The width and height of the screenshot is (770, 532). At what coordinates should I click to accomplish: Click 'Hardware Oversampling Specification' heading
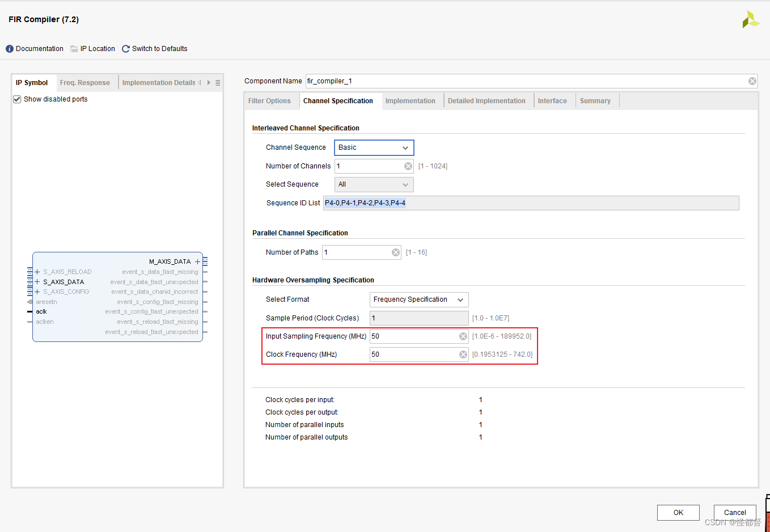(313, 280)
